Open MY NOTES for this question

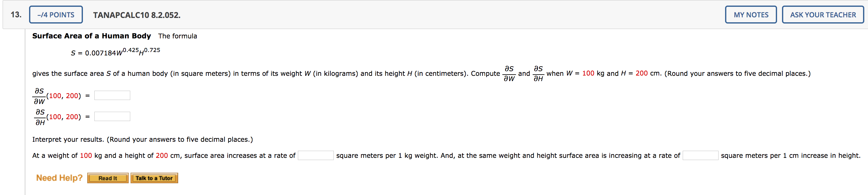(751, 15)
